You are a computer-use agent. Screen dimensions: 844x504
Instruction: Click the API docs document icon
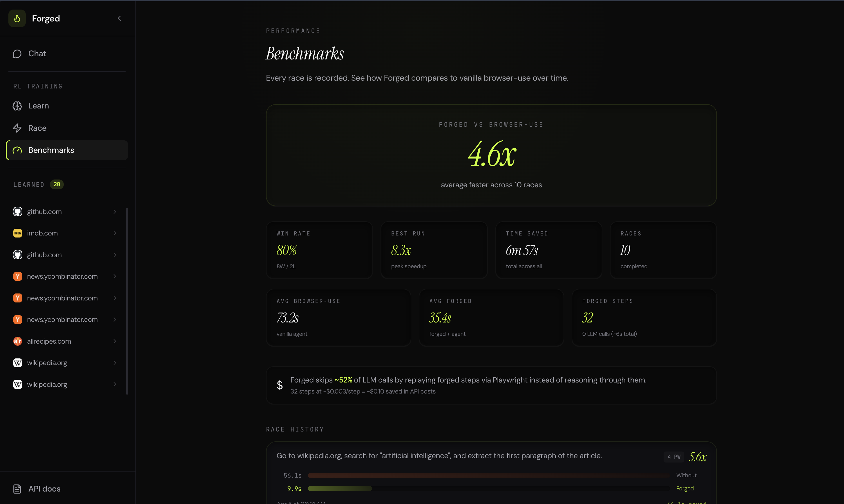tap(17, 489)
